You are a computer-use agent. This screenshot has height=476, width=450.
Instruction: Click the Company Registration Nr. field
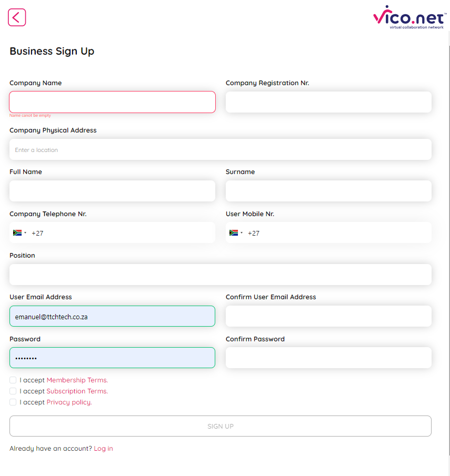click(328, 102)
